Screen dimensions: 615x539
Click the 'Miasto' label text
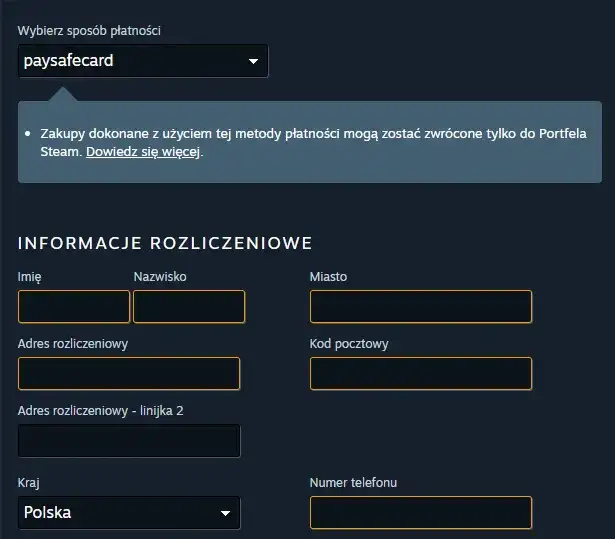[328, 277]
